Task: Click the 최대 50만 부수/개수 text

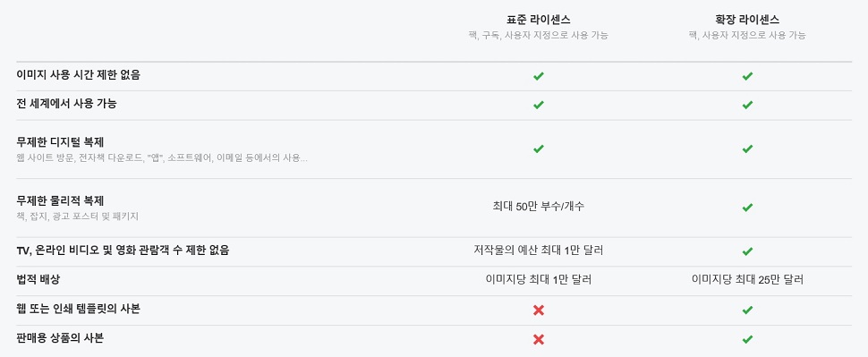Action: pyautogui.click(x=538, y=207)
